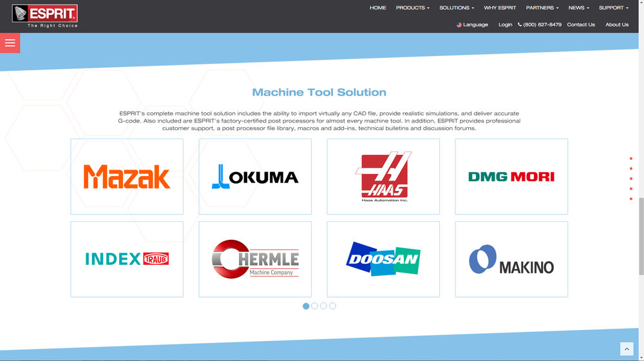Click the ESPRIT logo in header

click(45, 16)
